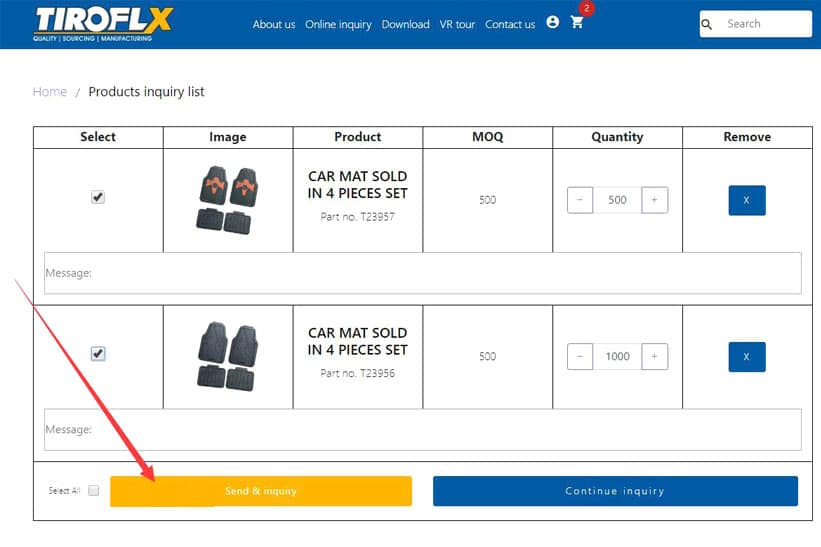Open the About us menu
The width and height of the screenshot is (821, 547).
[x=274, y=24]
